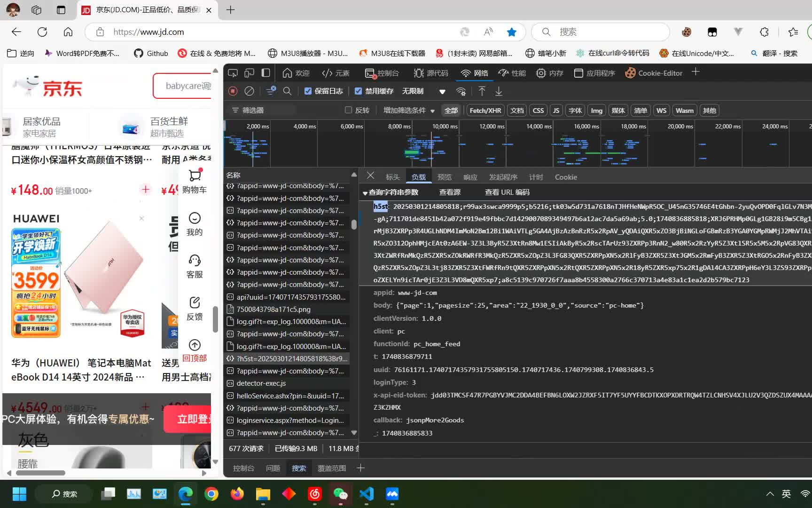The width and height of the screenshot is (812, 508).
Task: Click the 查看源 link
Action: (x=450, y=192)
